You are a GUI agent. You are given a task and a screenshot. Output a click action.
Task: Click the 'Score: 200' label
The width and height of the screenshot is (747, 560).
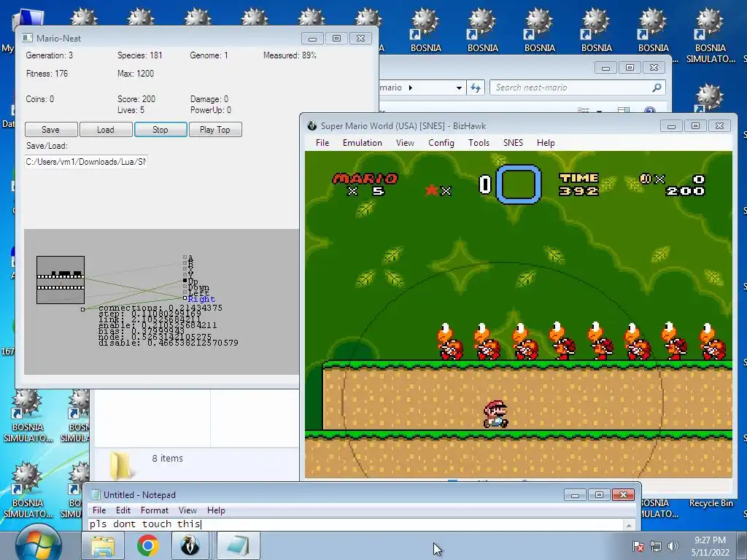[136, 99]
